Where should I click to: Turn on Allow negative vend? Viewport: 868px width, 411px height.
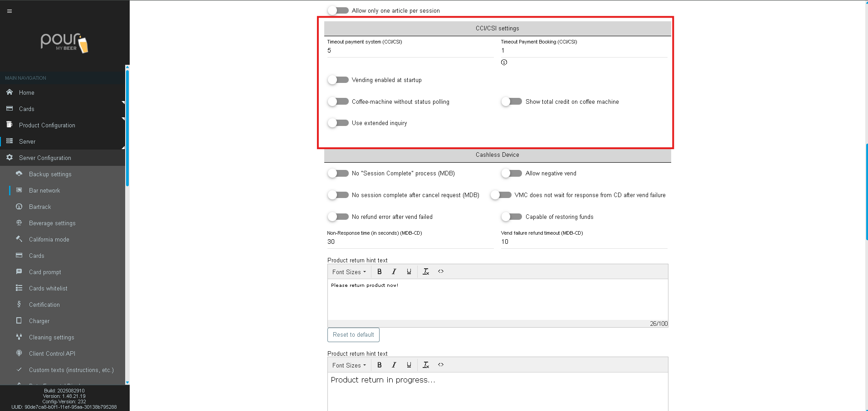tap(512, 174)
